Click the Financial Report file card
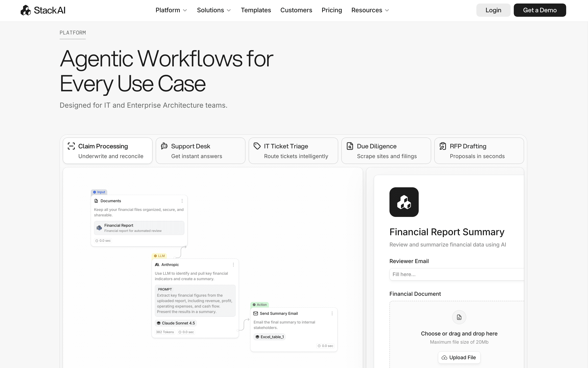This screenshot has height=368, width=588. point(139,228)
